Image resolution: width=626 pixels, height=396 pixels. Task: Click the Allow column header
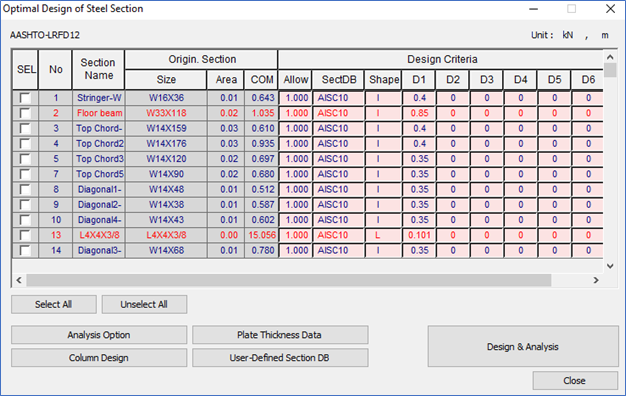pyautogui.click(x=295, y=80)
